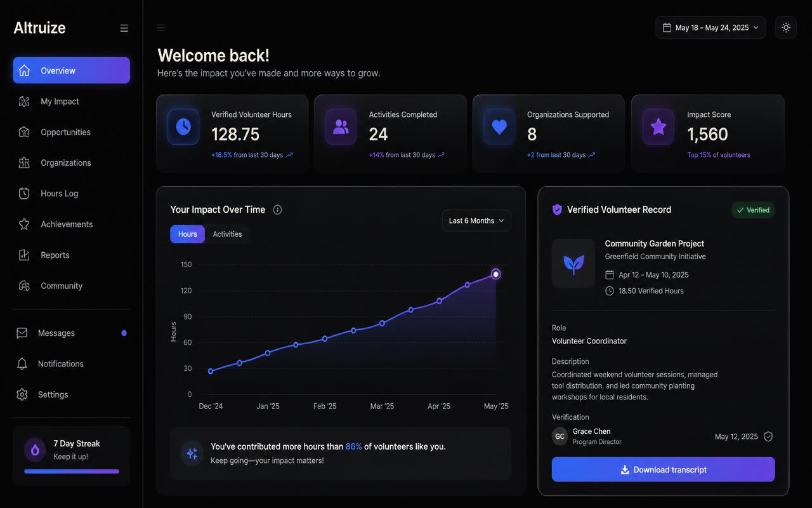Click the Reports chart icon
This screenshot has height=508, width=812.
pos(24,255)
